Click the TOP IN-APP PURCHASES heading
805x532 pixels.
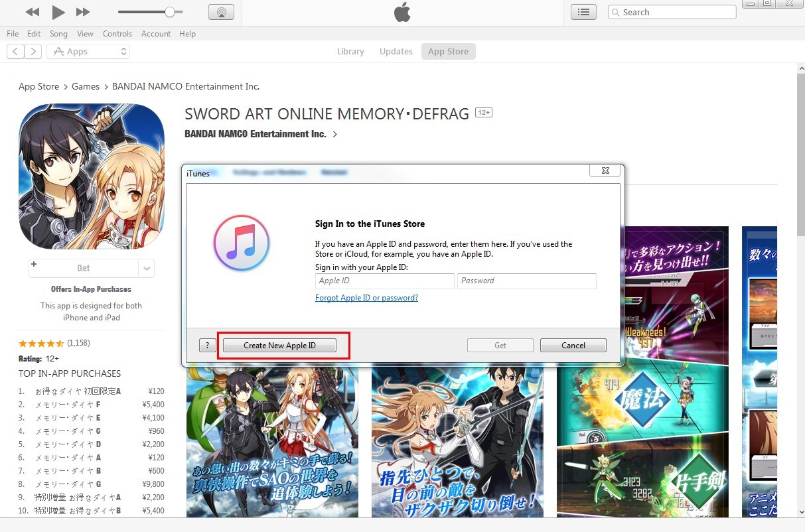pyautogui.click(x=70, y=373)
